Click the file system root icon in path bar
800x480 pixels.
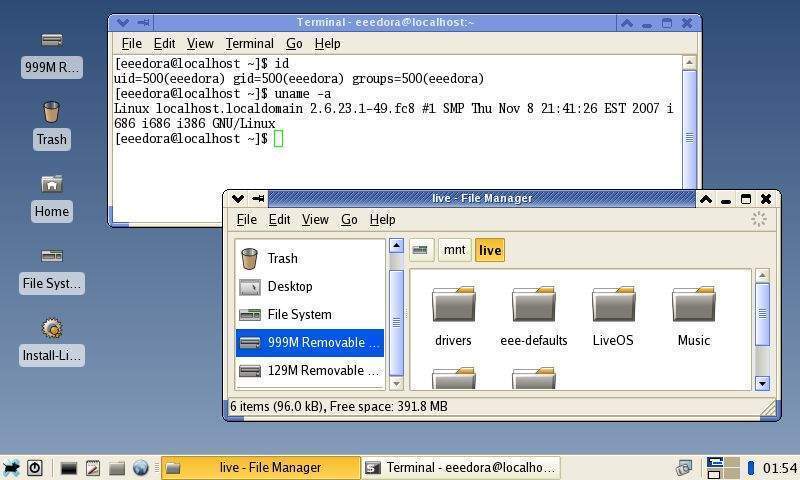pos(421,250)
